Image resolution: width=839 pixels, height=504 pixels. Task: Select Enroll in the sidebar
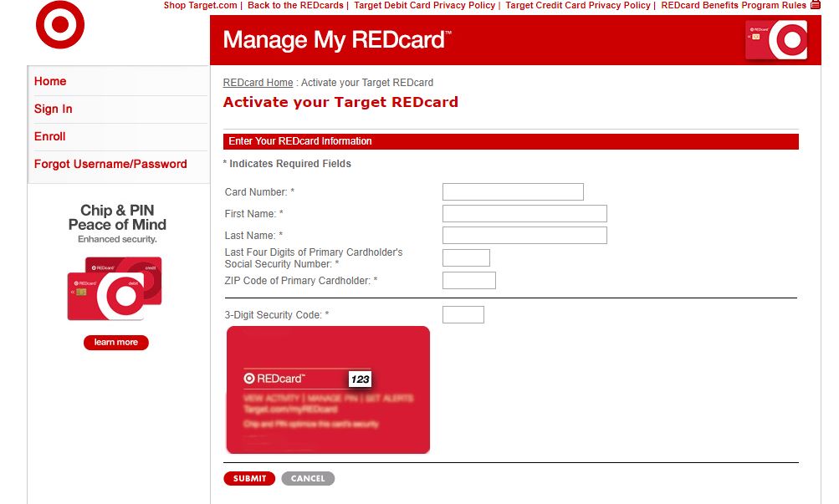tap(49, 136)
